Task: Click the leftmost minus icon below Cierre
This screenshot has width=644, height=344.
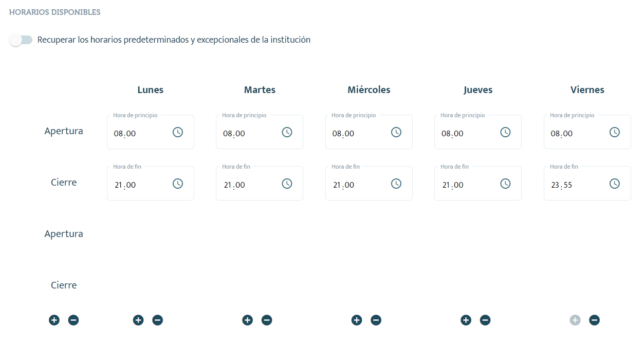Action: [73, 320]
